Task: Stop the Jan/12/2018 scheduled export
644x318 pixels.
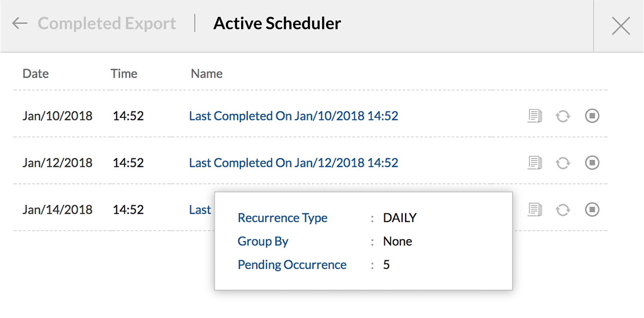Action: tap(592, 163)
